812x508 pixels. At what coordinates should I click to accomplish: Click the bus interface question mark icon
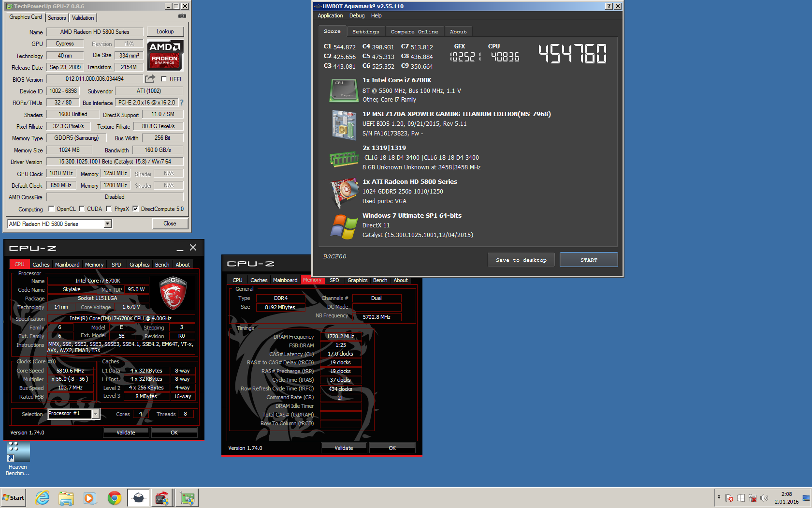182,103
